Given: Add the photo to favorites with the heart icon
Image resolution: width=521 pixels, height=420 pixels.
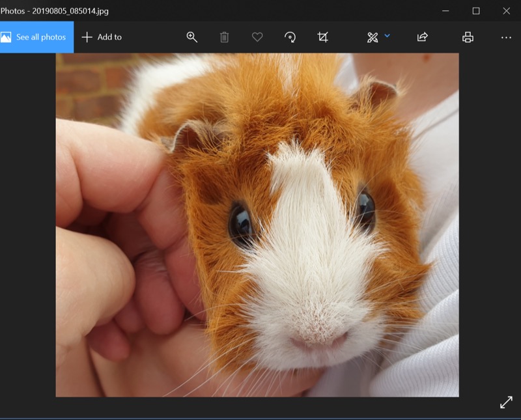Looking at the screenshot, I should click(x=257, y=37).
